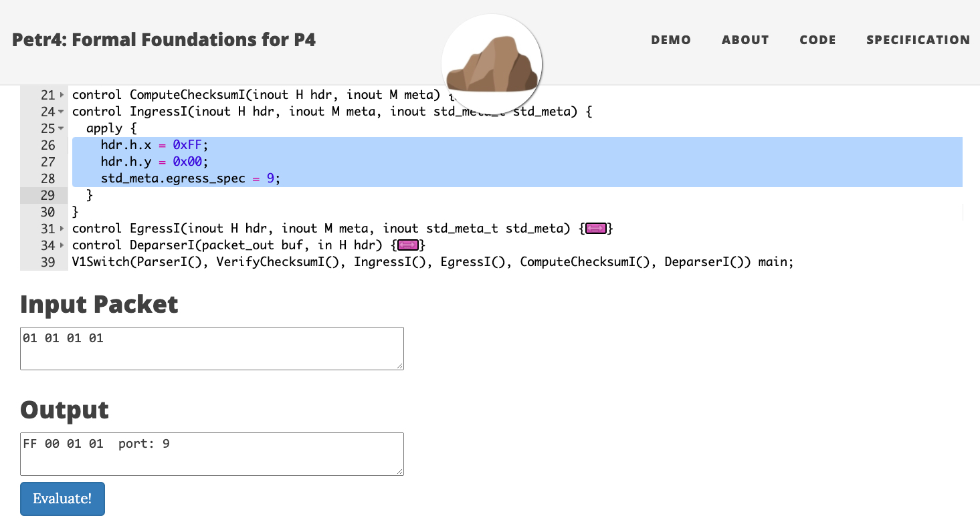
Task: Open the ABOUT nav item
Action: coord(745,40)
